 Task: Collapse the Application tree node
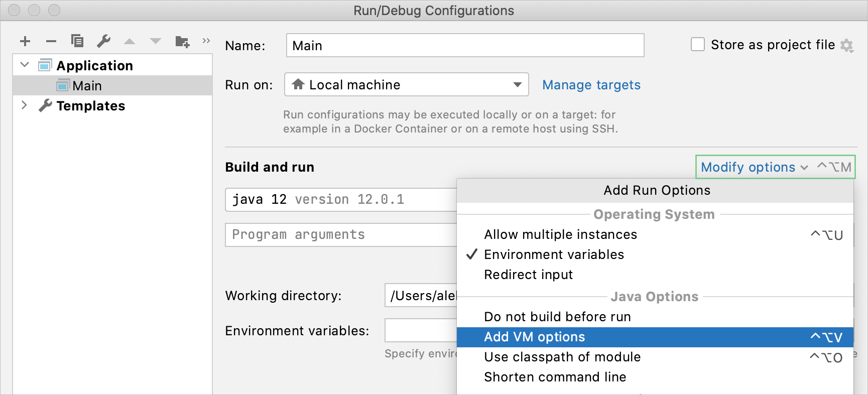tap(25, 65)
